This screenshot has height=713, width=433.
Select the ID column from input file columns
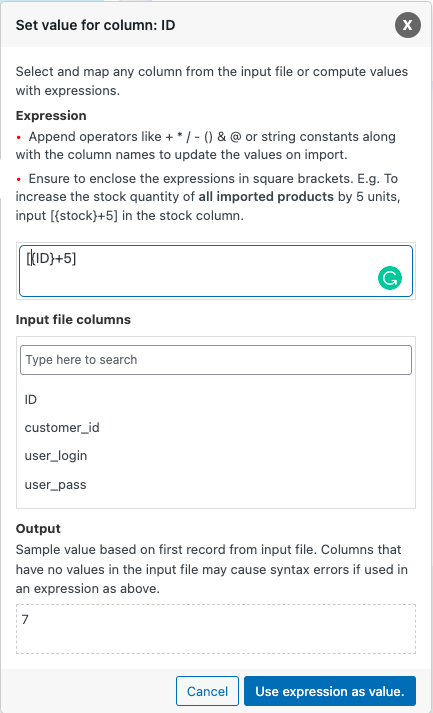31,400
